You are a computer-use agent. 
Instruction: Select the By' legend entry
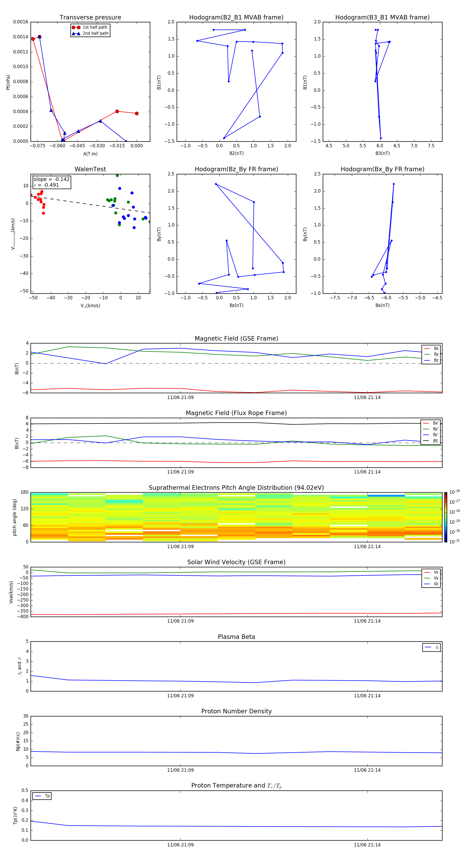(x=431, y=429)
